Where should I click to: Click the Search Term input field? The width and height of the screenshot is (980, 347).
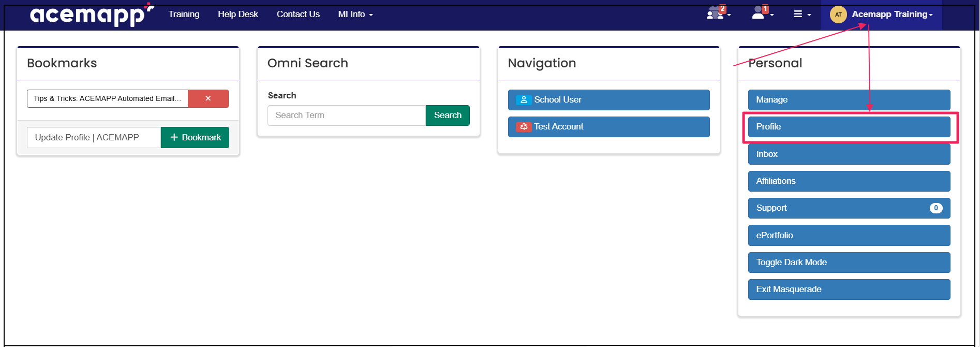pos(347,115)
